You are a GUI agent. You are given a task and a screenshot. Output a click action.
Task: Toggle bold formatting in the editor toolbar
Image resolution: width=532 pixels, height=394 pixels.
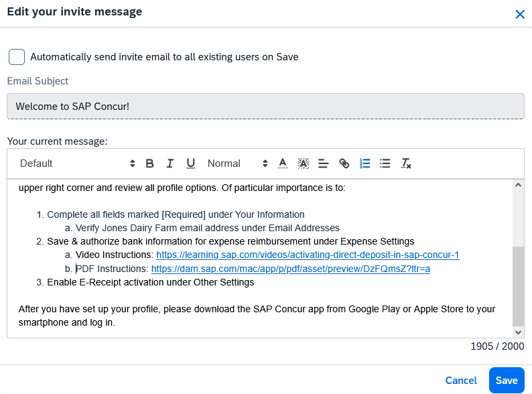(149, 163)
